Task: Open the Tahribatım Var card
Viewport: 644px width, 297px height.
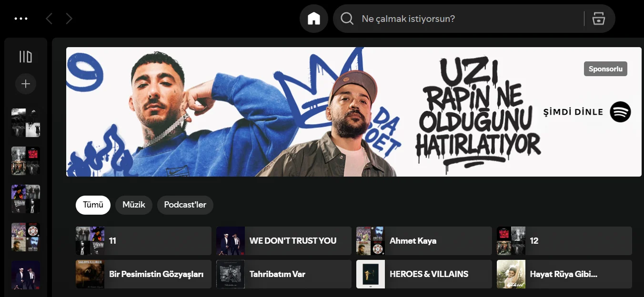Action: point(284,274)
